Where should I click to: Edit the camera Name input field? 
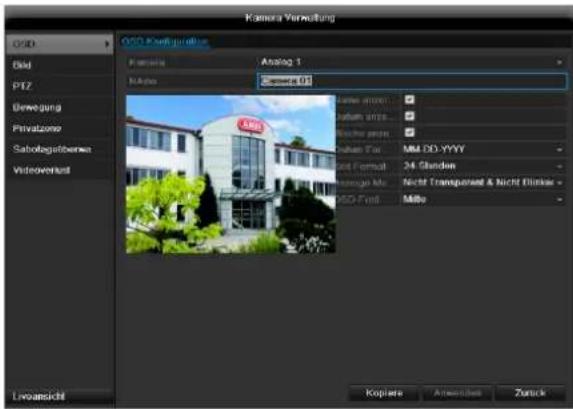412,81
